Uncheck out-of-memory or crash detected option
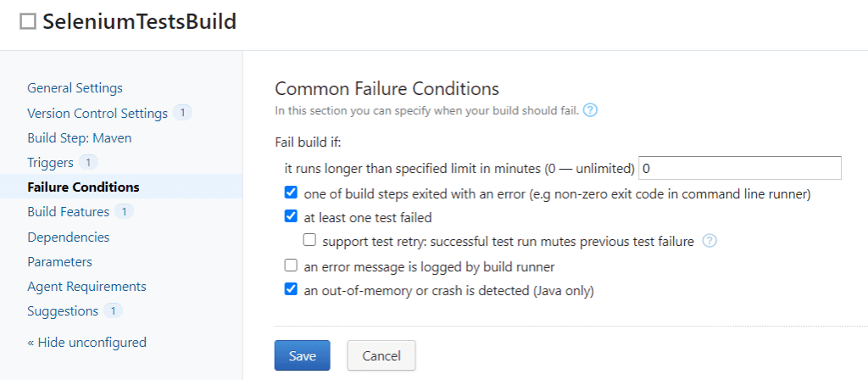The width and height of the screenshot is (868, 380). click(x=291, y=290)
